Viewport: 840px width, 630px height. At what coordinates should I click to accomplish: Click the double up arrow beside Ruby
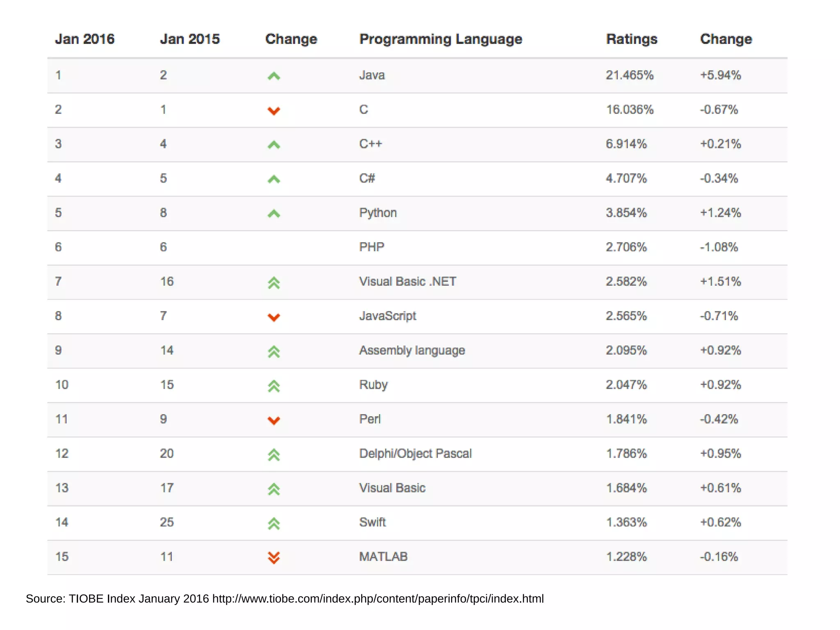pos(274,386)
